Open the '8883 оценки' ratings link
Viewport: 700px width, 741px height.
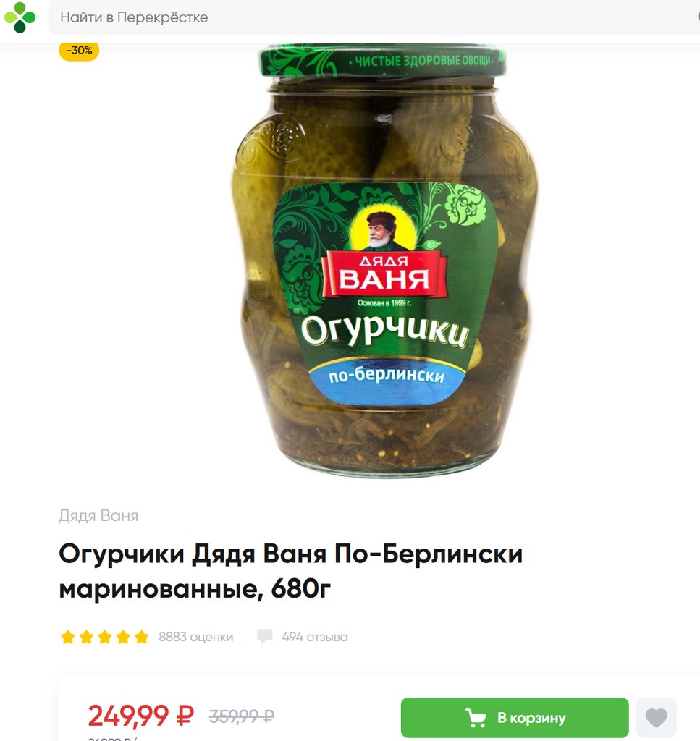[x=195, y=637]
